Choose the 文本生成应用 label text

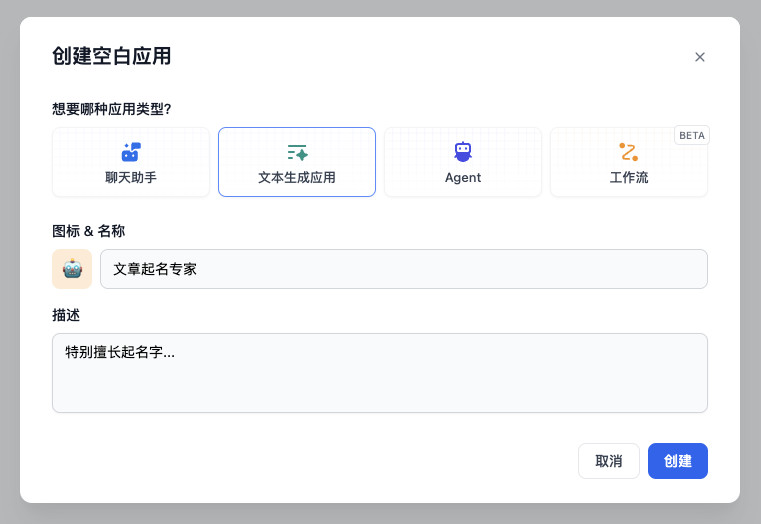point(297,178)
